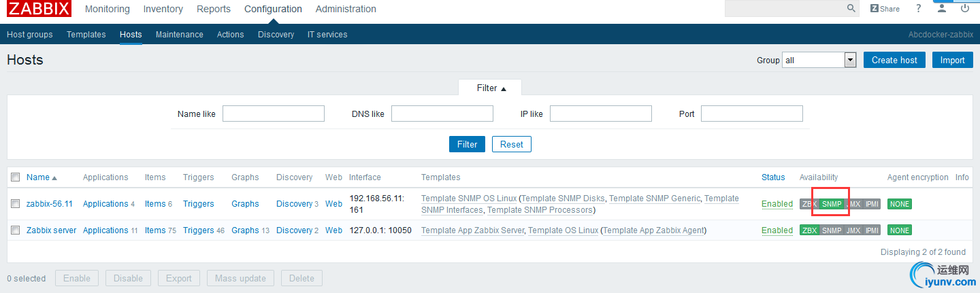980x293 pixels.
Task: Open Triggers for Zabbix server
Action: pos(199,230)
